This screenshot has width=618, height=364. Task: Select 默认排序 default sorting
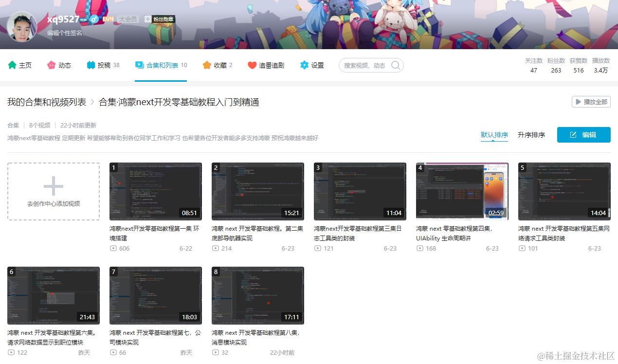coord(494,135)
